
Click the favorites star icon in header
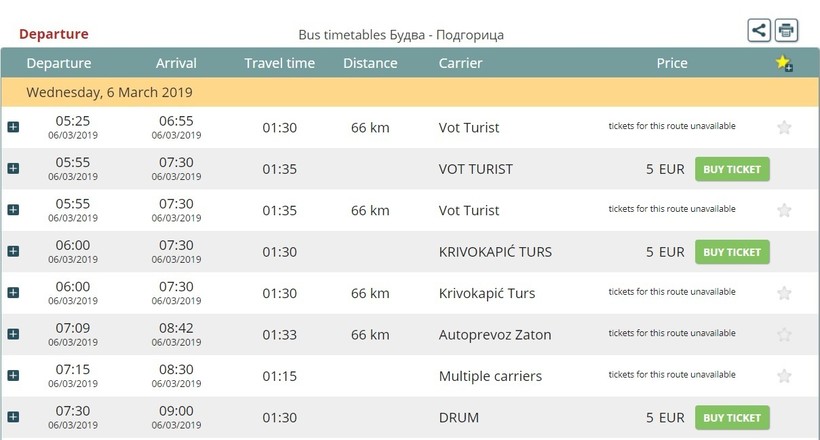(784, 63)
